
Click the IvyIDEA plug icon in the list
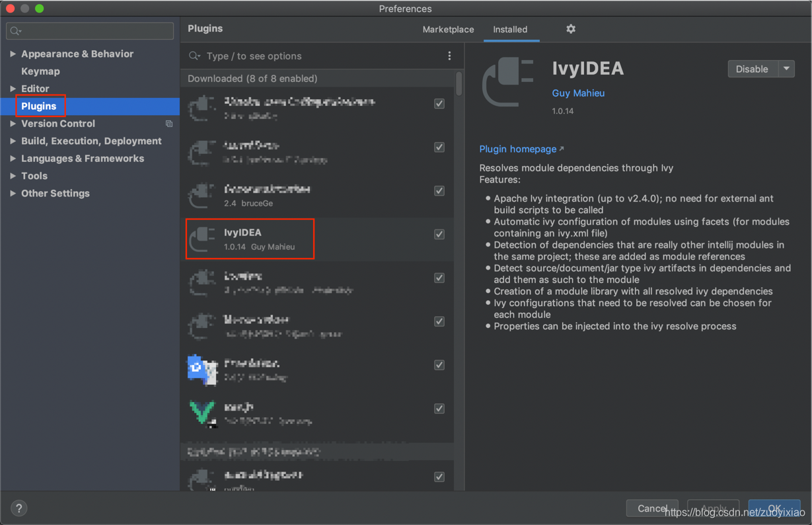[x=203, y=239]
